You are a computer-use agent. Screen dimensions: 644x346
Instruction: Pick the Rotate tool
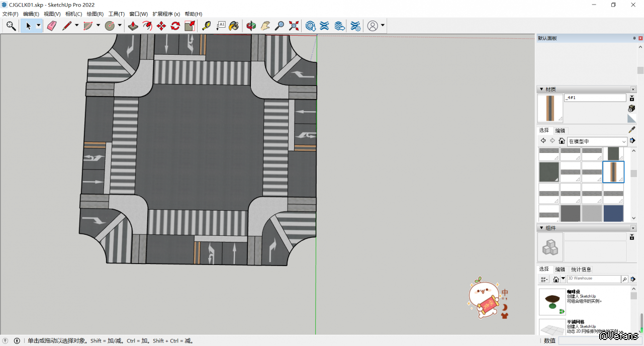[x=175, y=26]
